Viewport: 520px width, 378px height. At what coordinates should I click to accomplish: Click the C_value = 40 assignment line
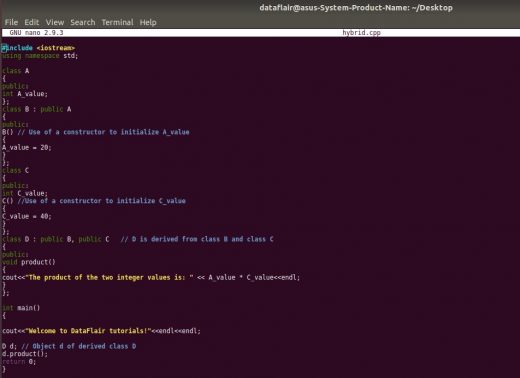tap(27, 216)
